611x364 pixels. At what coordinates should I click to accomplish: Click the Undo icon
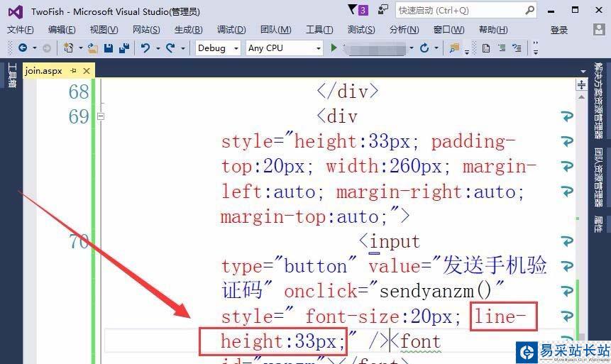pos(145,48)
